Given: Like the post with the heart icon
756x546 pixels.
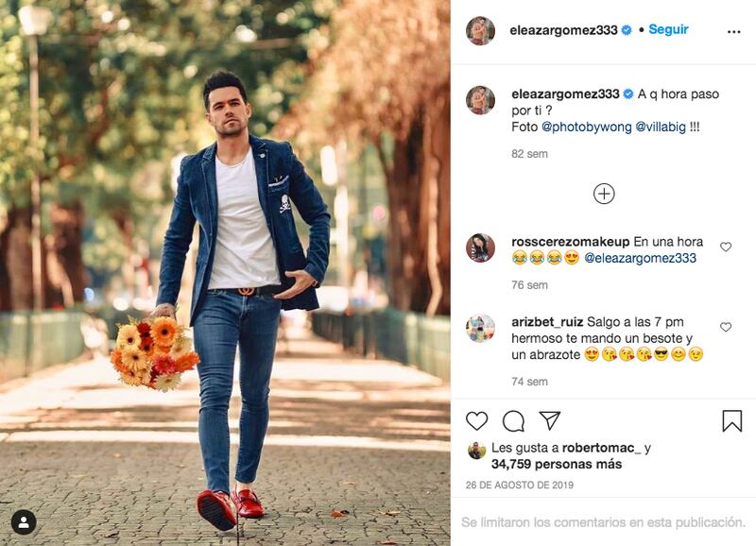Looking at the screenshot, I should click(477, 420).
